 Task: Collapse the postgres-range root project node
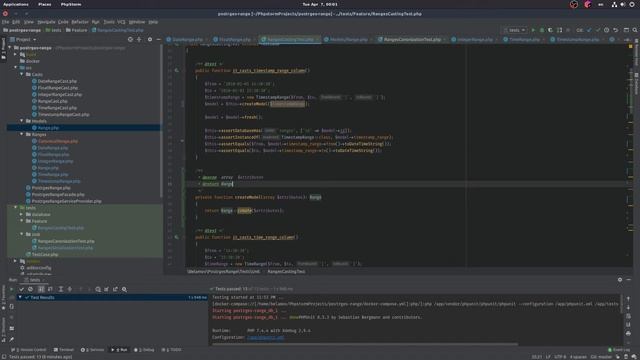point(9,48)
